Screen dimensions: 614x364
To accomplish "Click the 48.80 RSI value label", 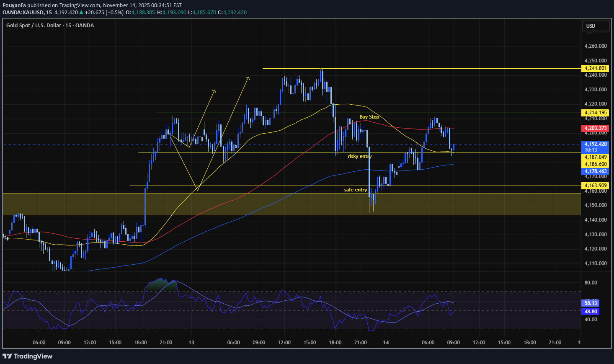I will [x=590, y=311].
